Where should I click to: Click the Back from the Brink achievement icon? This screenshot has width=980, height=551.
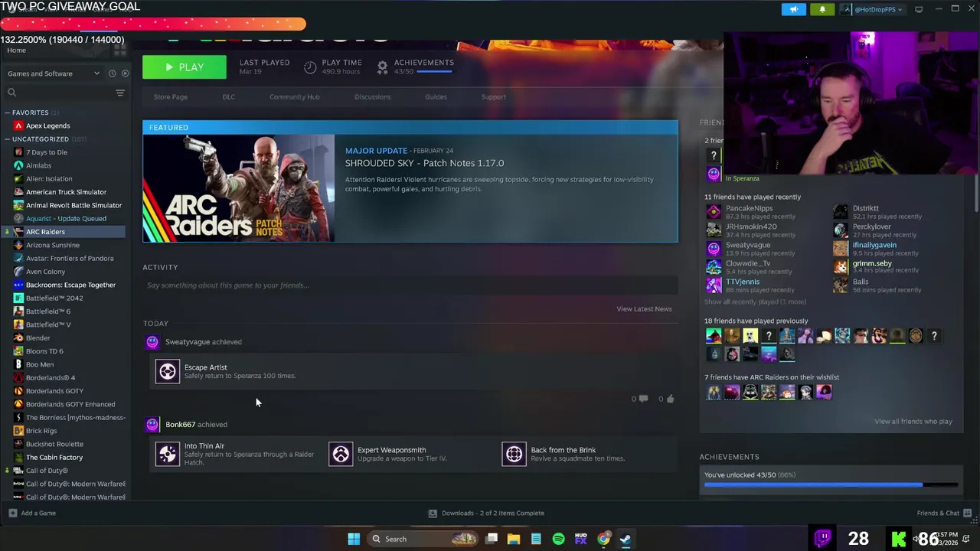tap(514, 454)
